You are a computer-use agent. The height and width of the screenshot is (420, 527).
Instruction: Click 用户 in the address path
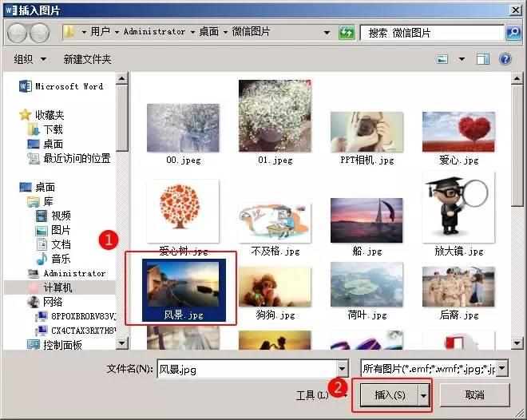pyautogui.click(x=101, y=32)
